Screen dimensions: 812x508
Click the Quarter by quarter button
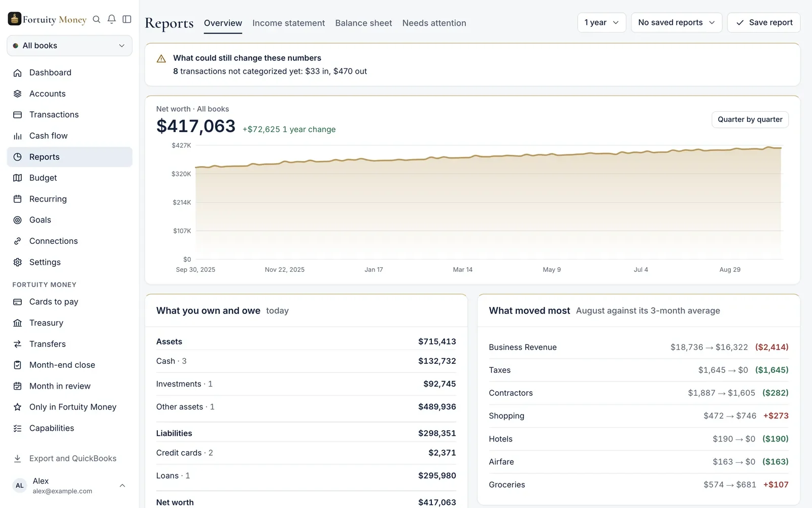(750, 119)
